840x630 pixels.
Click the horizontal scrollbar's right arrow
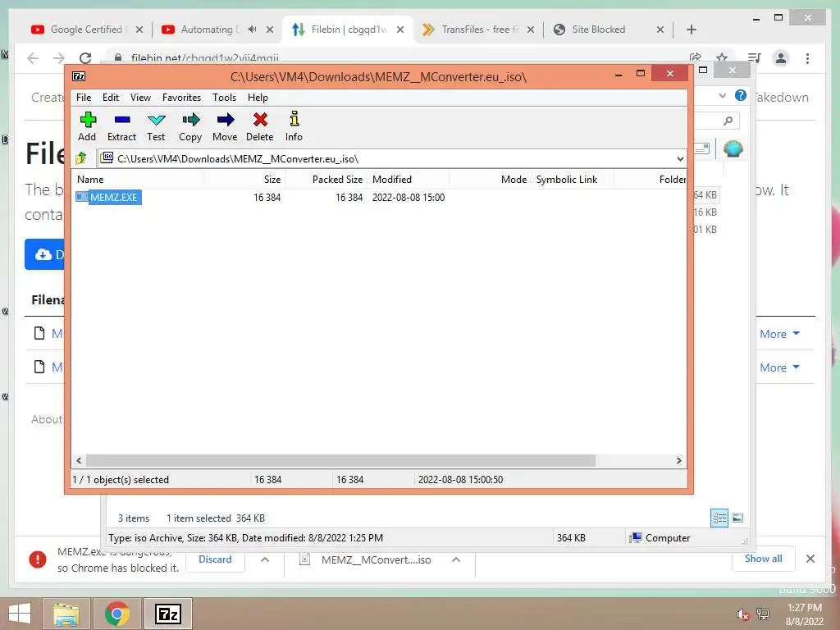pyautogui.click(x=678, y=461)
